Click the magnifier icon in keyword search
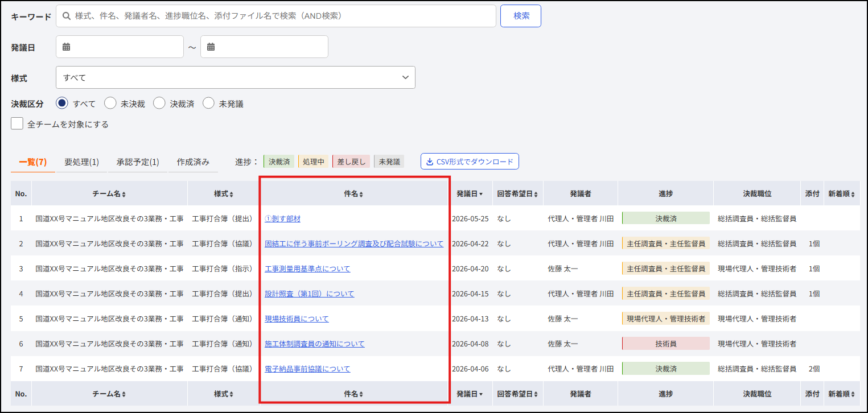 tap(67, 16)
